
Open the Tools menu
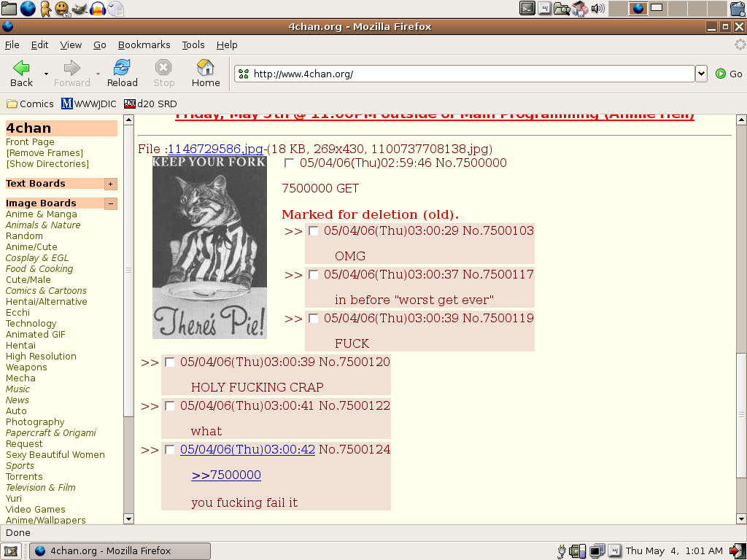193,44
